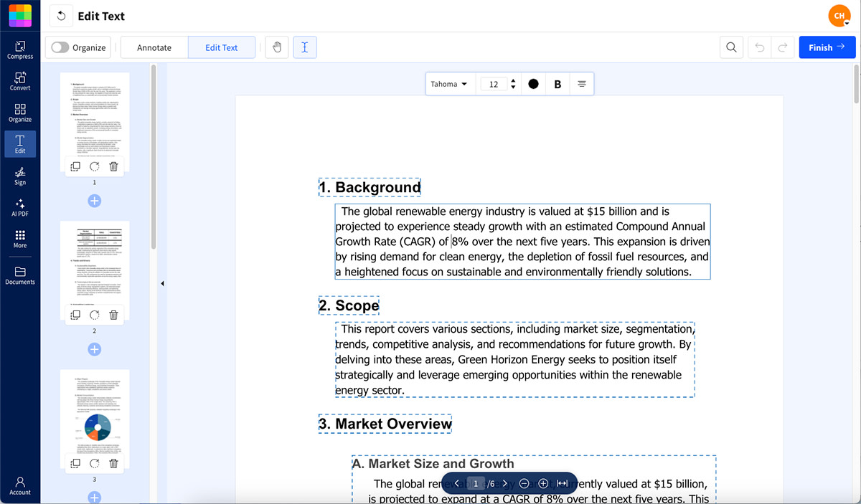Click the Finish button
Viewport: 861px width, 504px height.
click(827, 47)
